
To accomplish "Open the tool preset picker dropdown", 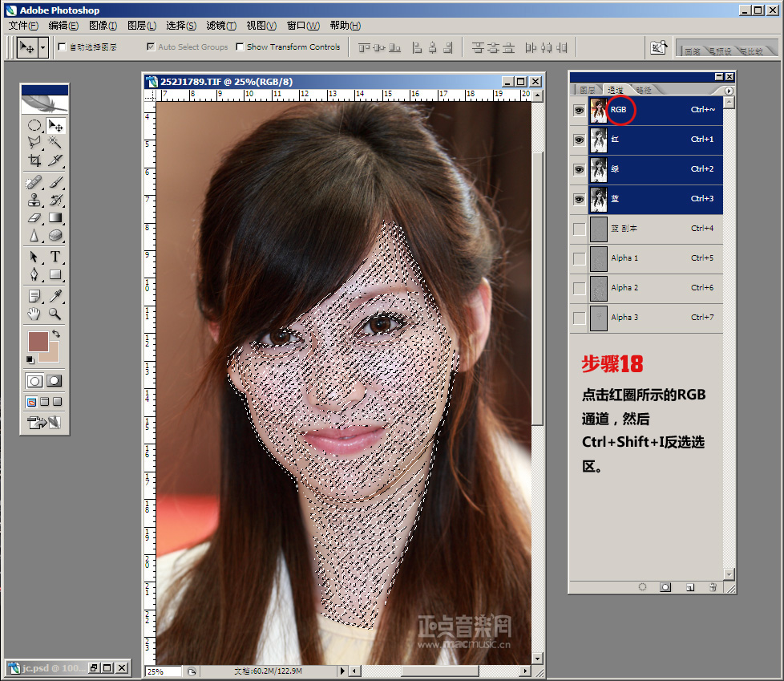I will [42, 48].
